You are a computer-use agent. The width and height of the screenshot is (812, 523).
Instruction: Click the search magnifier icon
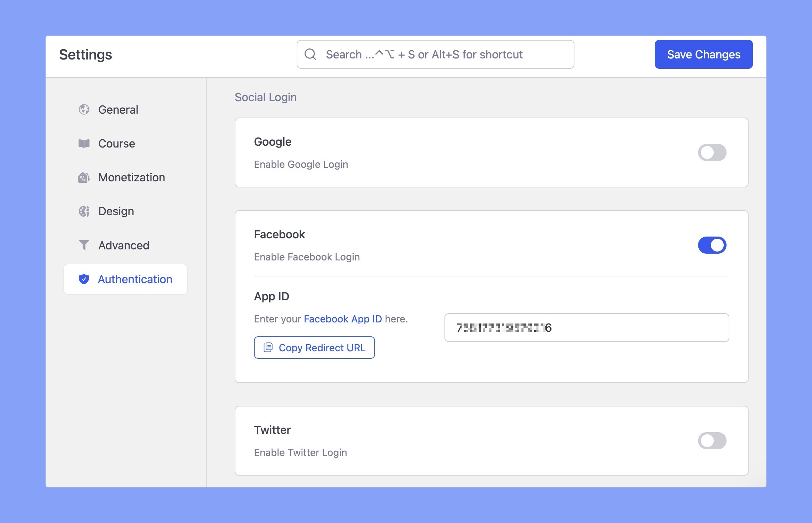[310, 54]
